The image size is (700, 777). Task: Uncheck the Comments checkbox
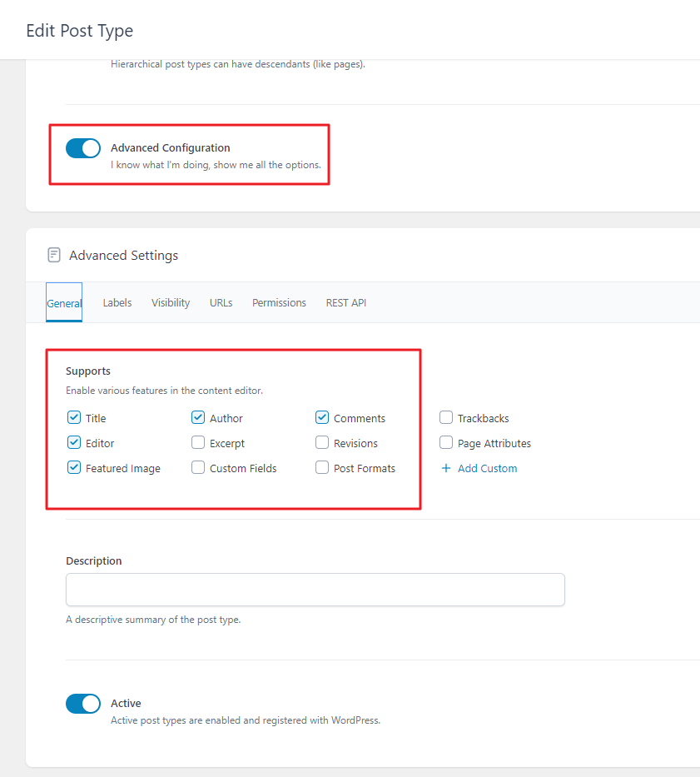pos(322,418)
